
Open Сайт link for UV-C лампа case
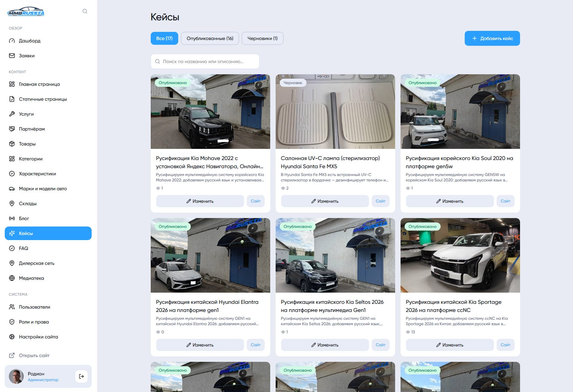[381, 201]
